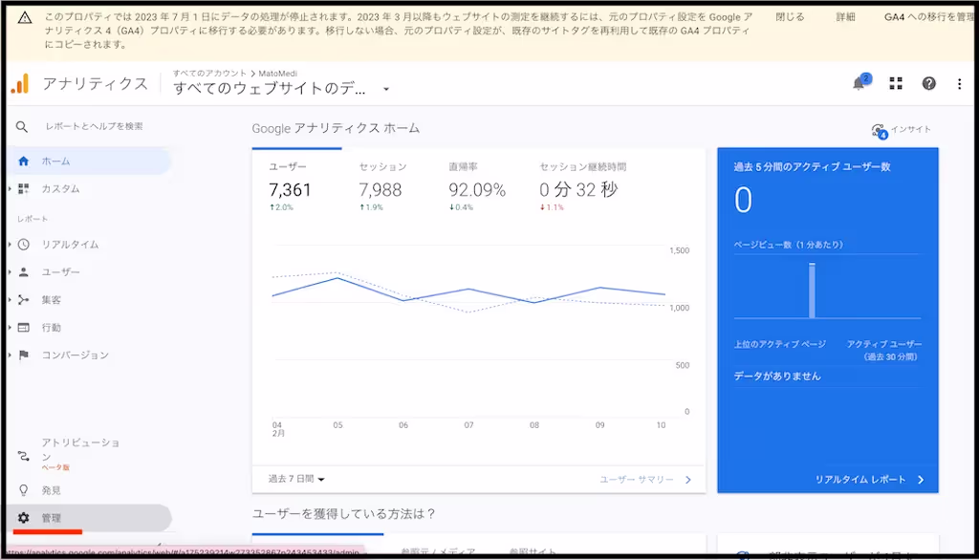The height and width of the screenshot is (560, 979).
Task: Open the ユーザー サマリー link
Action: point(645,480)
